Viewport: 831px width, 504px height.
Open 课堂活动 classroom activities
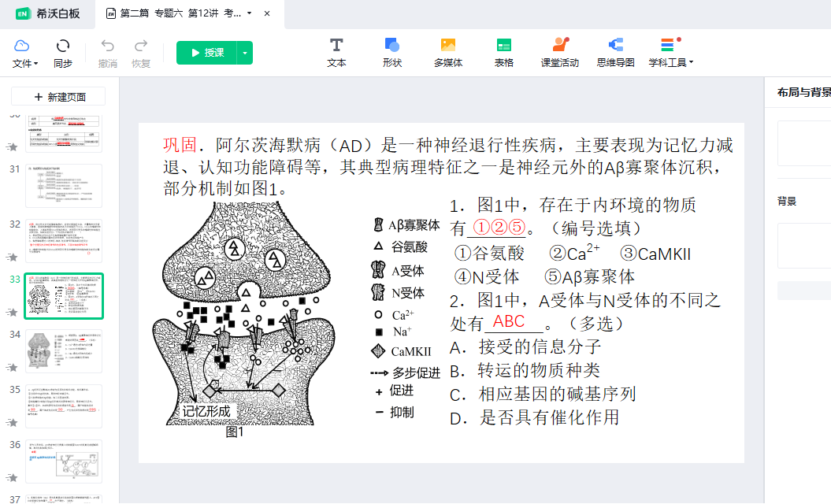560,53
